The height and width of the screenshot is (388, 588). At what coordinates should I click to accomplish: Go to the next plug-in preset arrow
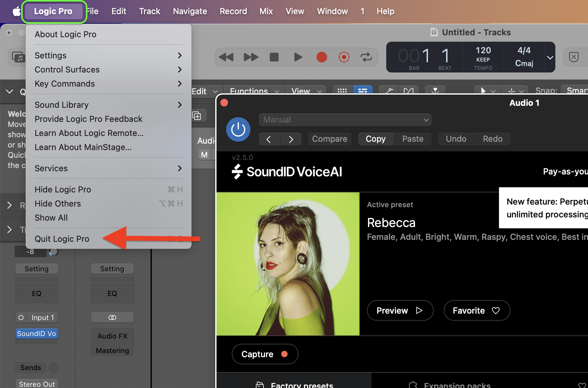(291, 139)
